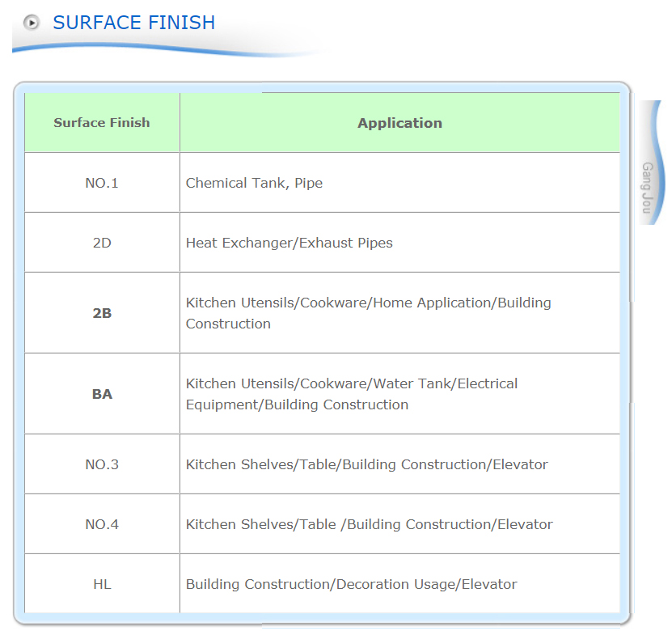Image resolution: width=672 pixels, height=631 pixels.
Task: Select the bold BA finish cell
Action: click(102, 394)
